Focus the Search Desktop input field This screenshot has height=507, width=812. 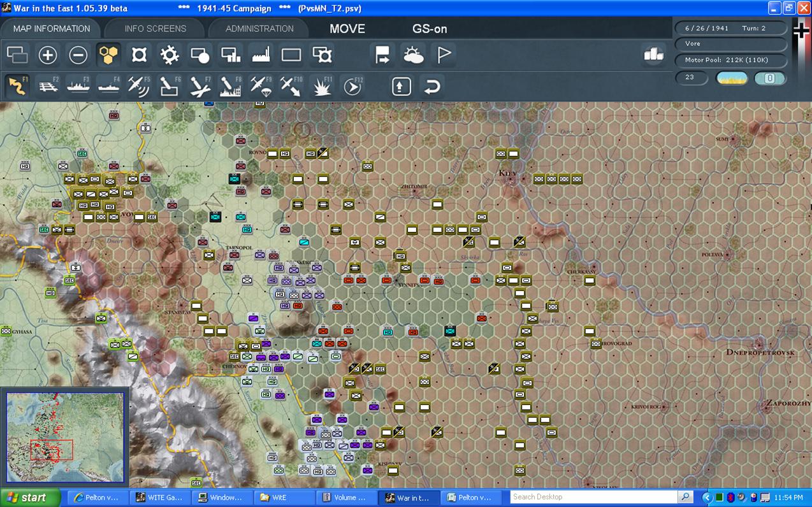594,497
